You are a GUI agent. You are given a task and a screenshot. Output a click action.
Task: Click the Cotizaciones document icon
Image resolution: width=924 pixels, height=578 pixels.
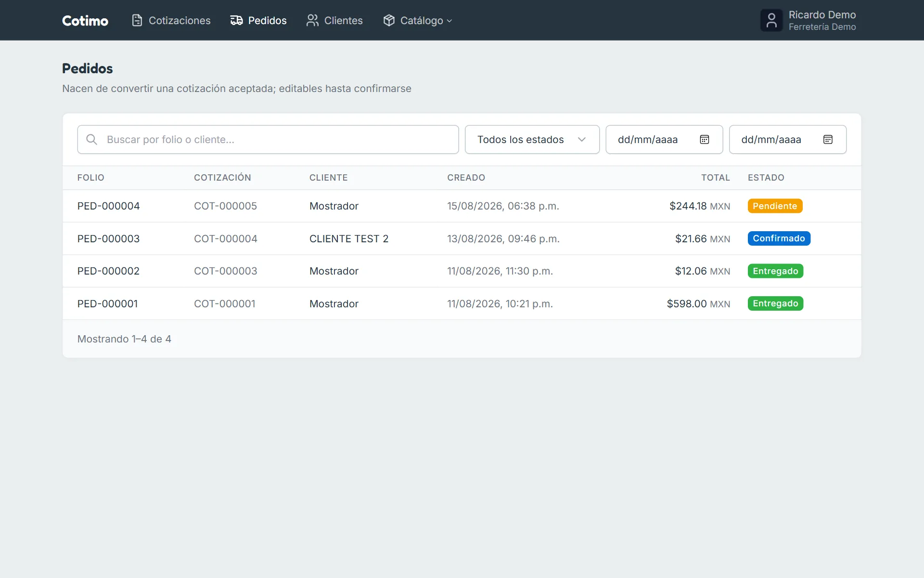[137, 20]
